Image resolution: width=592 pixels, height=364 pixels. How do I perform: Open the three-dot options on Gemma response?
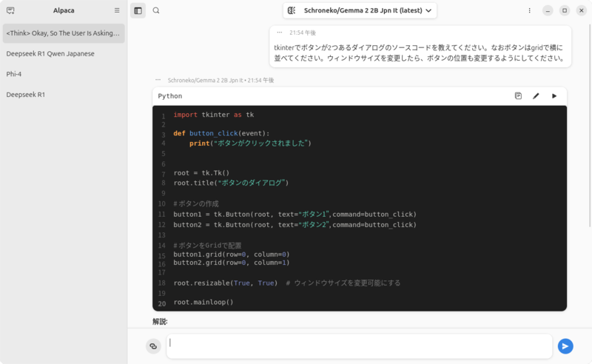click(158, 80)
